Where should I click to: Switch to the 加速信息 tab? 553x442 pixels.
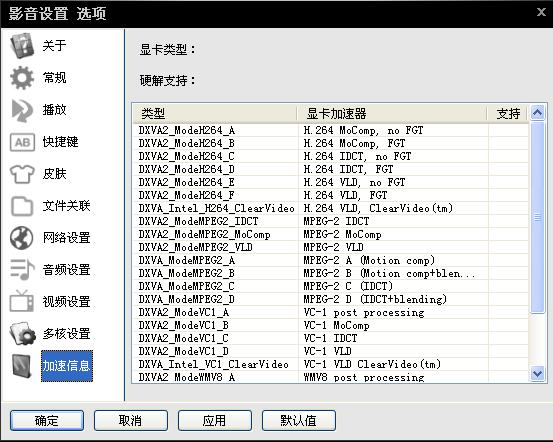(67, 366)
